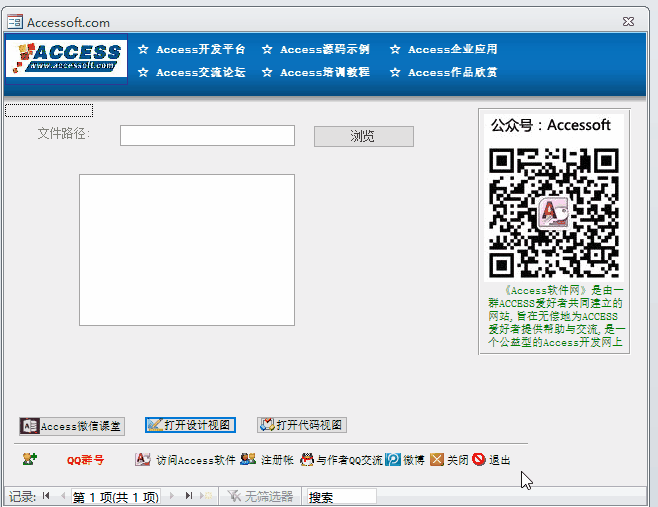Open the 访问Access软件 link
The image size is (658, 507).
pos(196,460)
